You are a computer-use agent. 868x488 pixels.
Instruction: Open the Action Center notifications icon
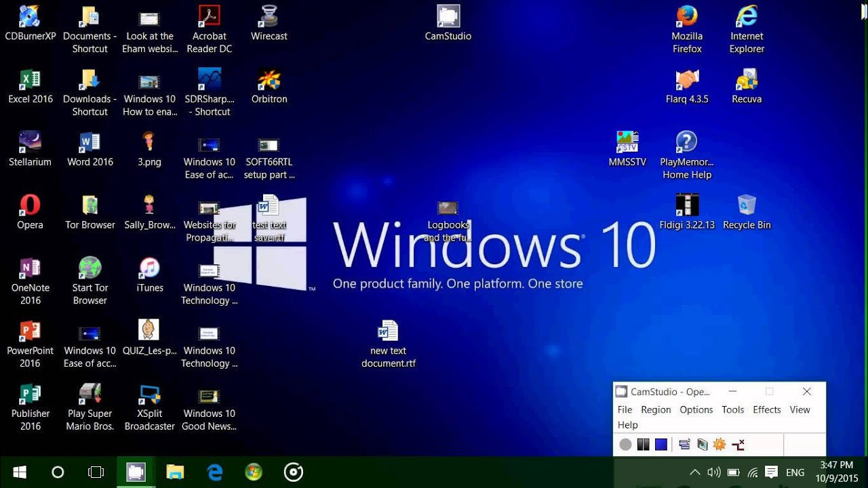(771, 472)
